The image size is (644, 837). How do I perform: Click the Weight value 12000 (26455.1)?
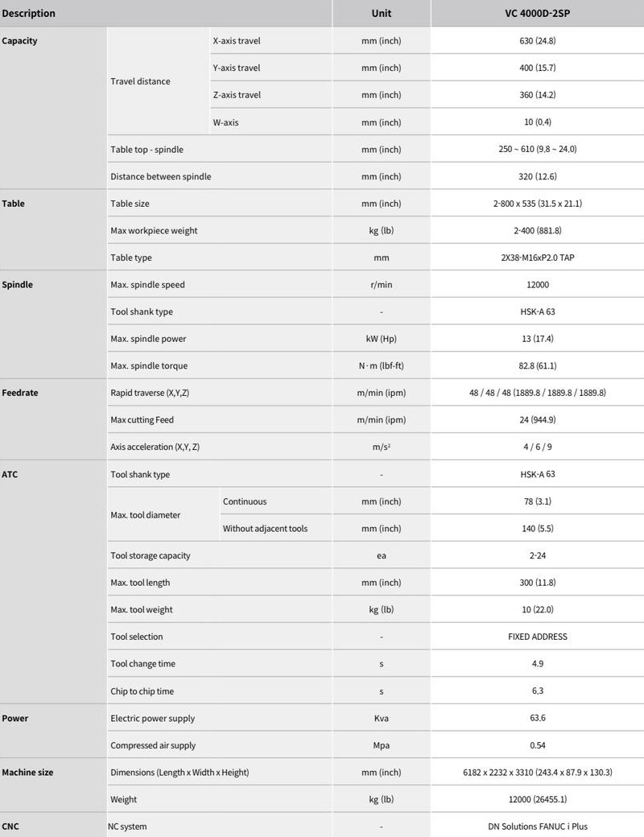pyautogui.click(x=537, y=800)
